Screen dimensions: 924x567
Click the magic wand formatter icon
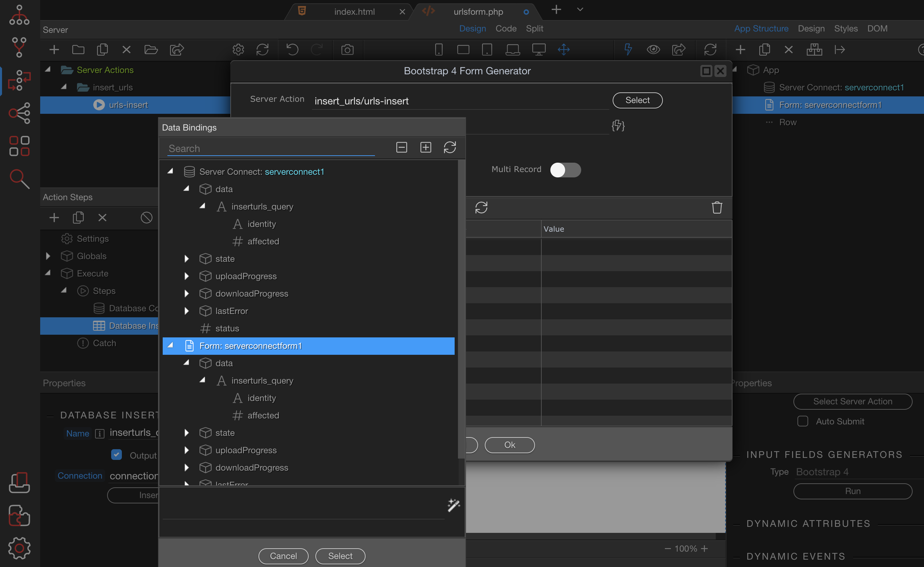point(453,505)
